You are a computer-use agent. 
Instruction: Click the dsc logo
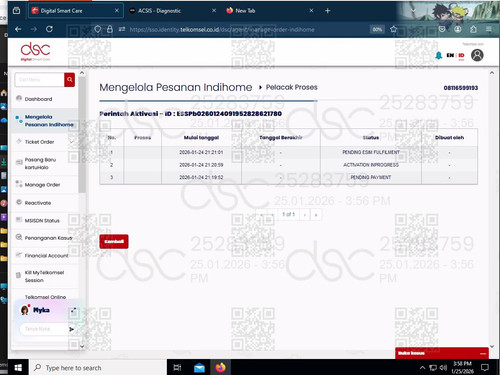[35, 51]
